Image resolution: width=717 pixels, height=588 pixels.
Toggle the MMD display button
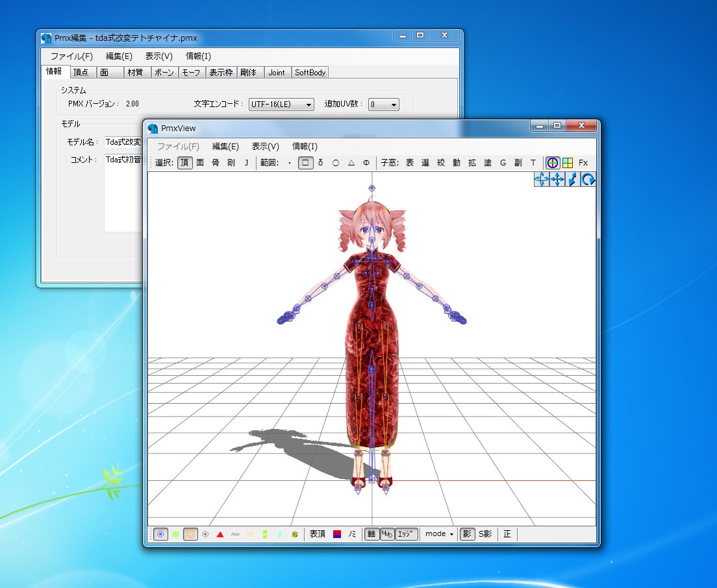point(387,533)
